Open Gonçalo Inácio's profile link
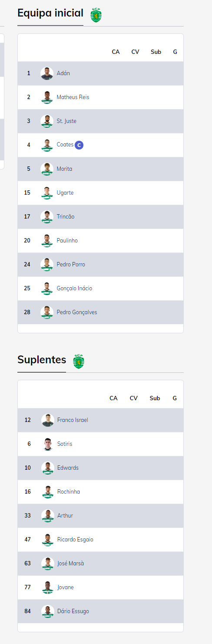This screenshot has width=212, height=644. tap(74, 289)
